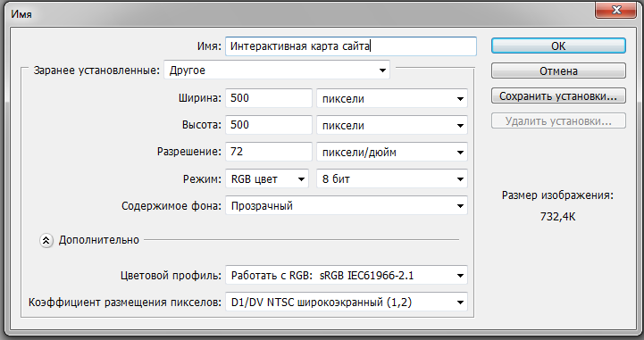
Task: Open the Ширина units dropdown
Action: point(392,98)
